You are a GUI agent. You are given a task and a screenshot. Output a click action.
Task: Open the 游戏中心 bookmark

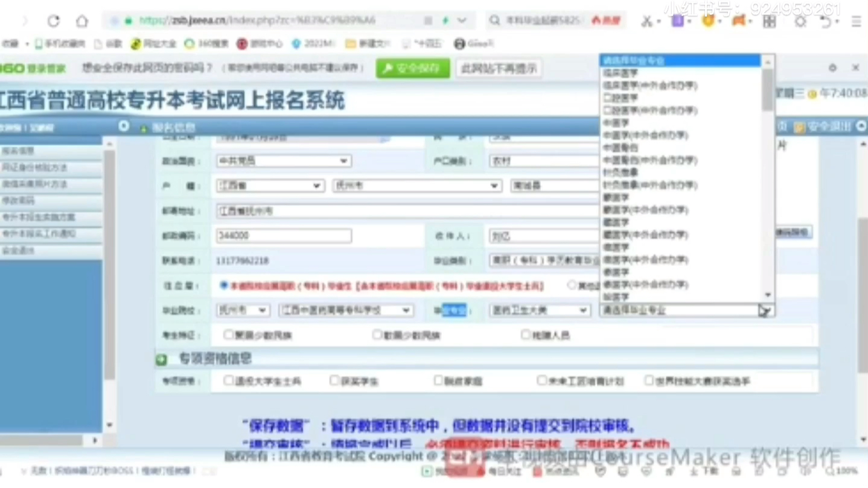click(x=260, y=43)
